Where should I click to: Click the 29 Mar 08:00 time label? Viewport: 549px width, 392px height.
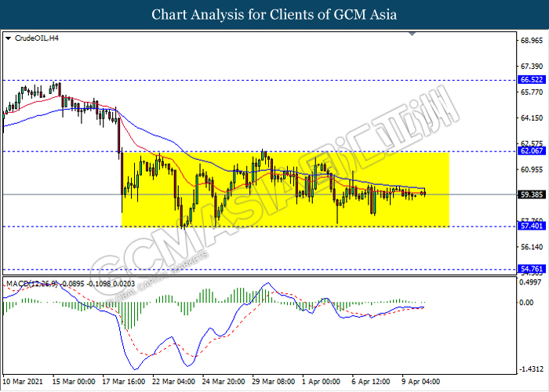(274, 381)
